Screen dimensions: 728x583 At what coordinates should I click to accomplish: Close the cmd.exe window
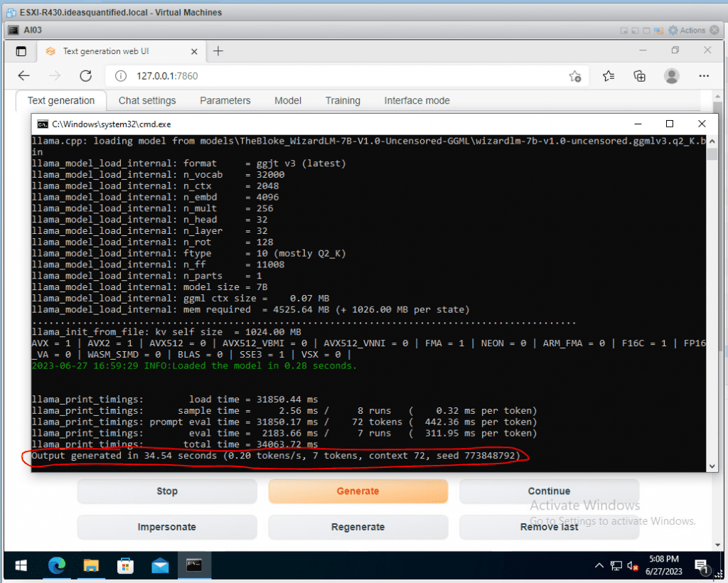click(x=702, y=124)
